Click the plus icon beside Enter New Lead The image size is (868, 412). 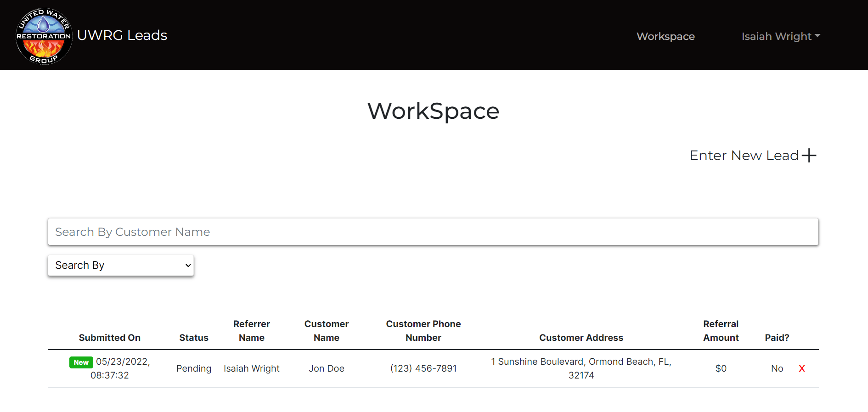pyautogui.click(x=809, y=156)
